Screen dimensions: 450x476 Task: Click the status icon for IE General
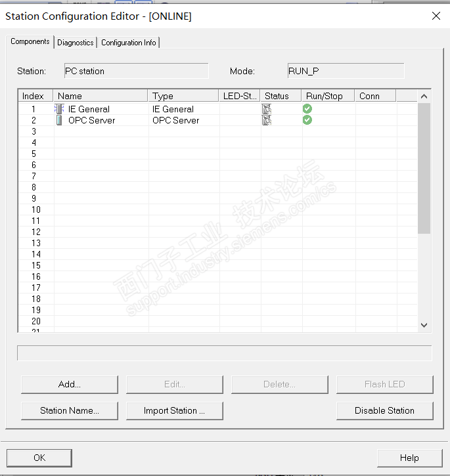coord(267,109)
